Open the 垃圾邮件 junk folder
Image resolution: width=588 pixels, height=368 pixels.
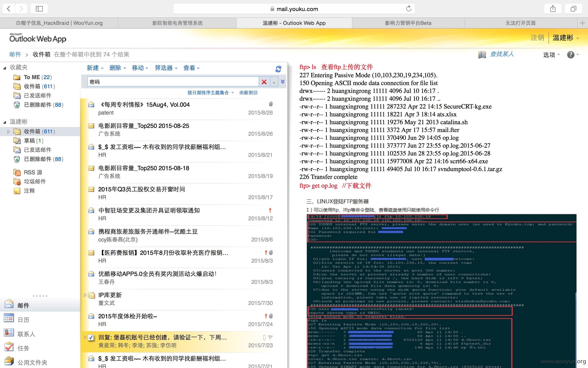29,181
